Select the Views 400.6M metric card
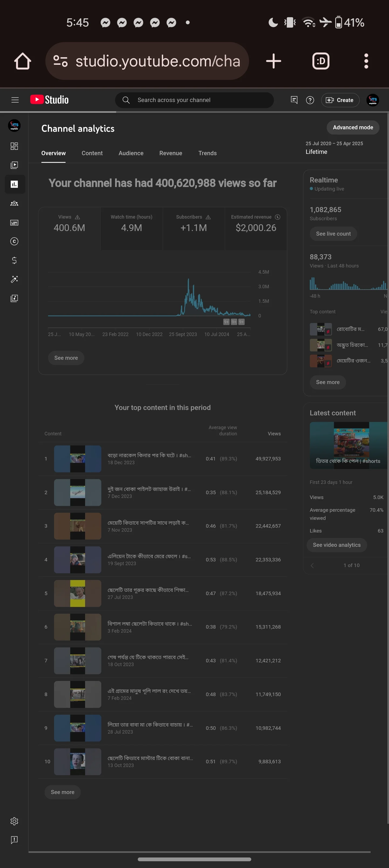Screen dimensions: 389x868 [x=69, y=228]
